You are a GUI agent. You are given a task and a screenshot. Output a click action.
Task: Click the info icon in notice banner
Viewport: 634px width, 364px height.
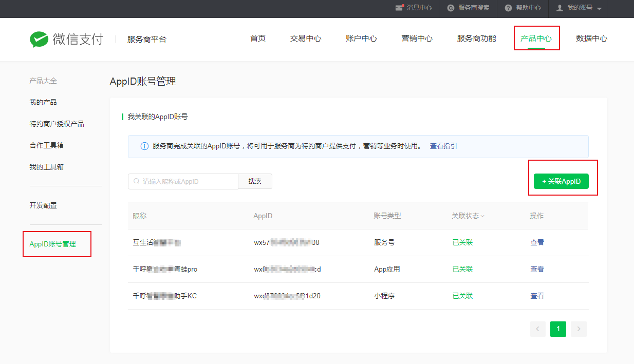pos(144,146)
